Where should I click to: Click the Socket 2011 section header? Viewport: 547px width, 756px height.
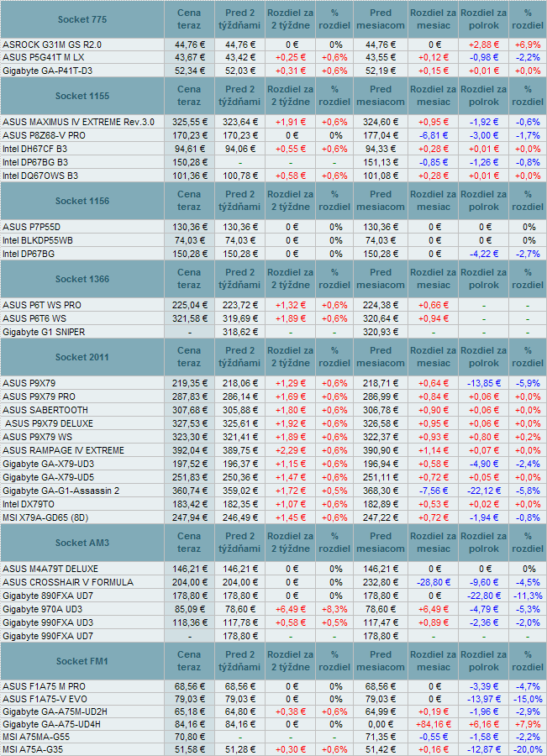pos(82,357)
